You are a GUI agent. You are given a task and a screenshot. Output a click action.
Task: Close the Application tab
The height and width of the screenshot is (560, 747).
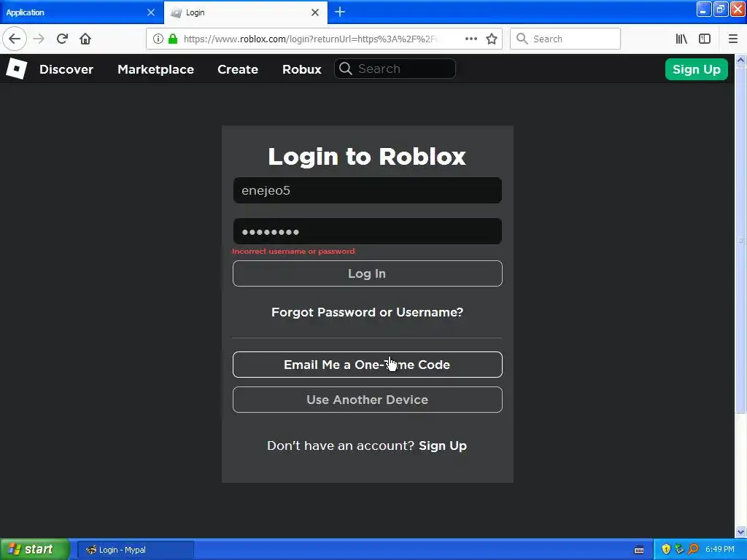coord(151,12)
